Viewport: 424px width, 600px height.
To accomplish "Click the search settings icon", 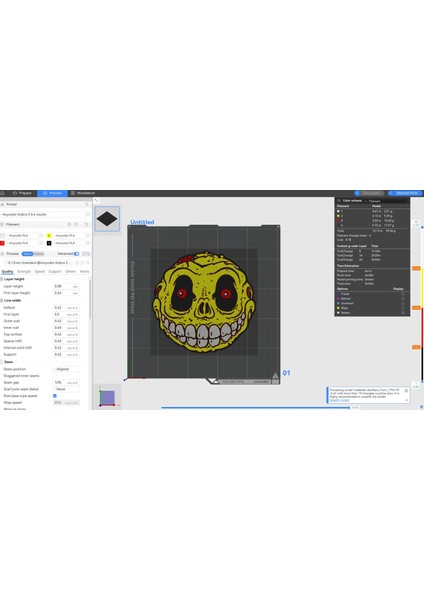I will click(88, 263).
